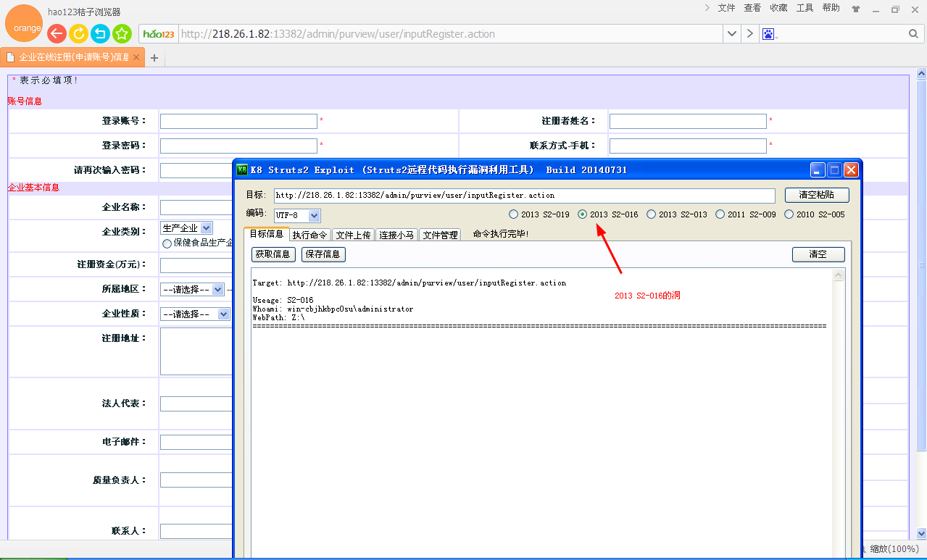This screenshot has width=927, height=560.
Task: Switch to the 连接小马 tab
Action: coord(396,235)
